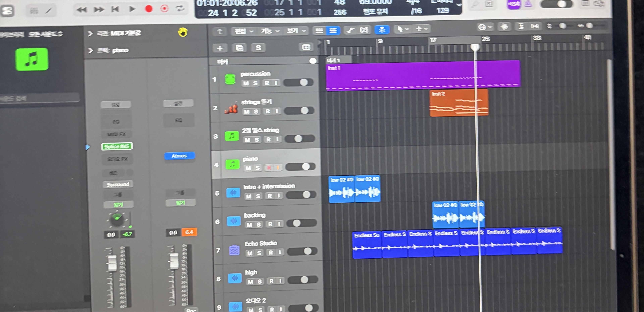Click bar 9 on the ruler
This screenshot has height=312, width=644.
pyautogui.click(x=380, y=41)
